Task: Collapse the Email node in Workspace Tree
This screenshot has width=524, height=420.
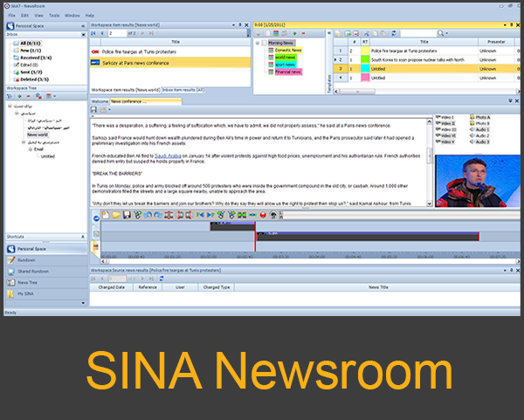Action: pyautogui.click(x=31, y=149)
